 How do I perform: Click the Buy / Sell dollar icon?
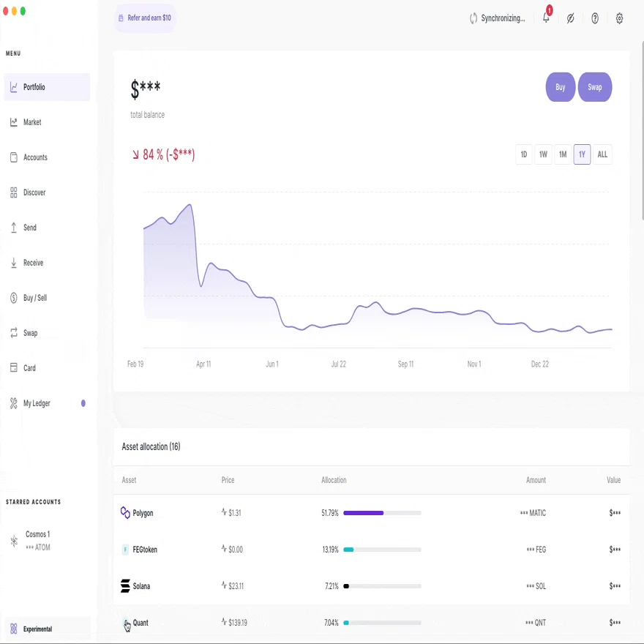point(14,298)
